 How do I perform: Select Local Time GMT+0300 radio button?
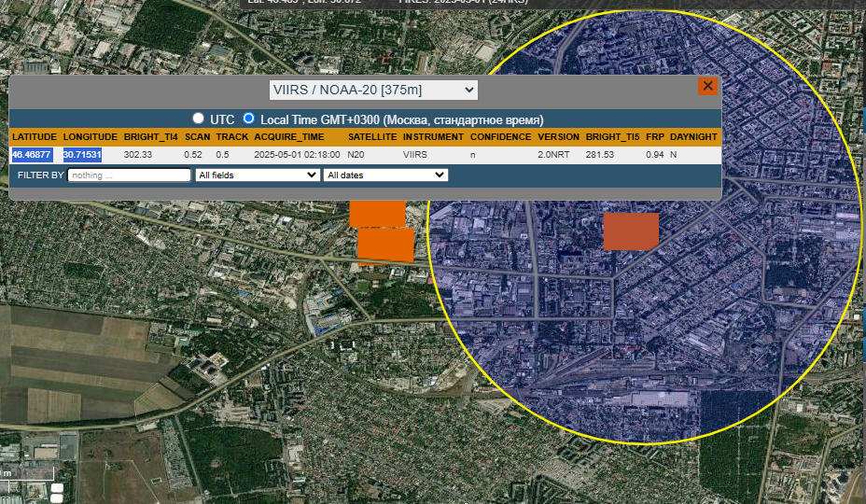coord(248,119)
